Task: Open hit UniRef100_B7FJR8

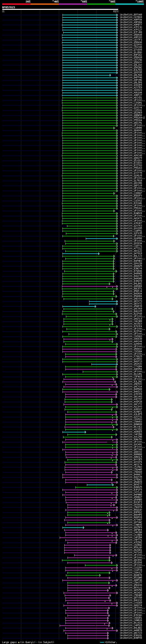Action: [x=131, y=32]
